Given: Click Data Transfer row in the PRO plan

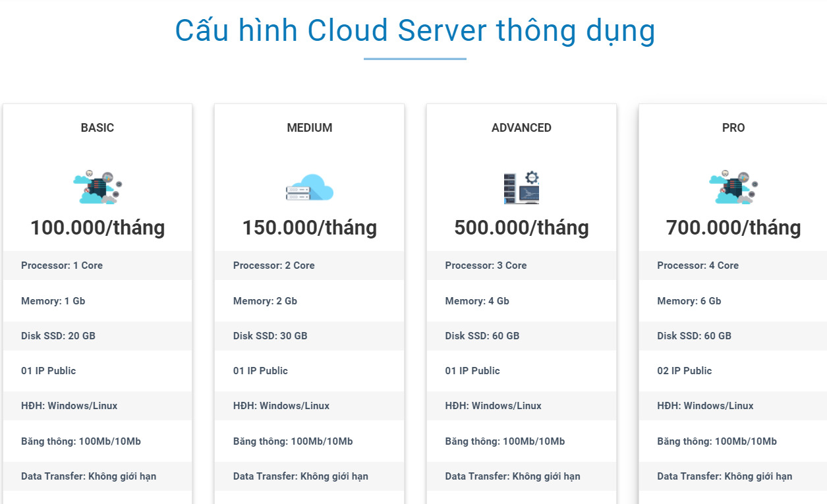Looking at the screenshot, I should [x=724, y=476].
